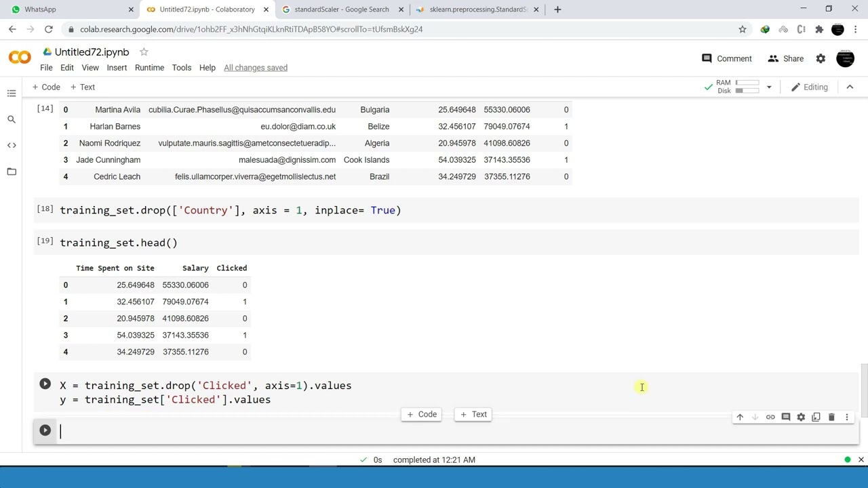868x488 pixels.
Task: Reload the page
Action: click(49, 29)
